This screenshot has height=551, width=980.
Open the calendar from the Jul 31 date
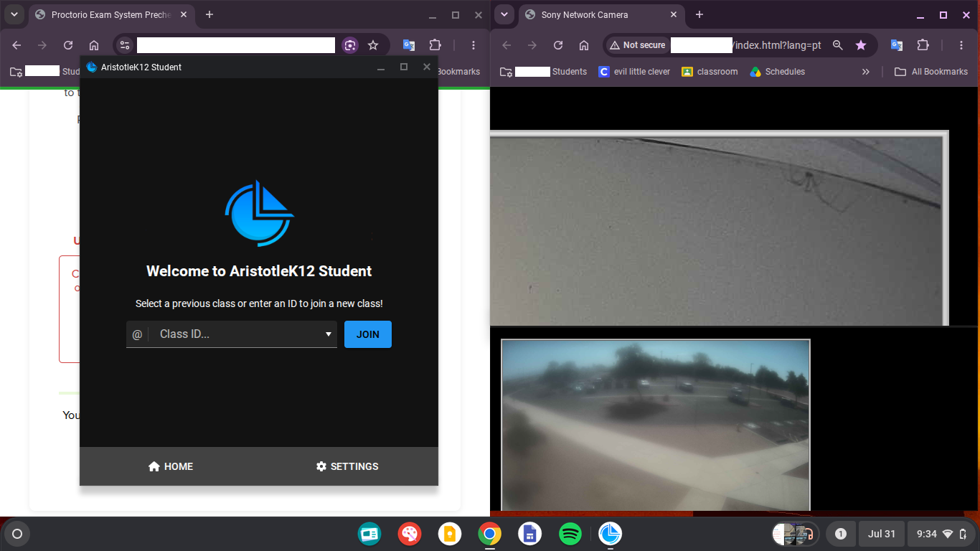click(882, 534)
